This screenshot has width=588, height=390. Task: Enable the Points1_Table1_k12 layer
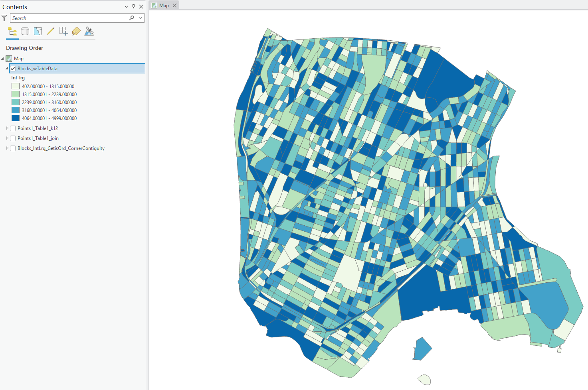pyautogui.click(x=13, y=128)
